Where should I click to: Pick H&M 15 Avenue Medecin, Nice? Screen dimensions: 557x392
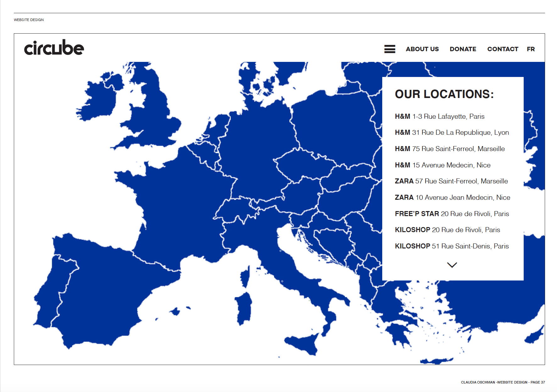coord(443,165)
